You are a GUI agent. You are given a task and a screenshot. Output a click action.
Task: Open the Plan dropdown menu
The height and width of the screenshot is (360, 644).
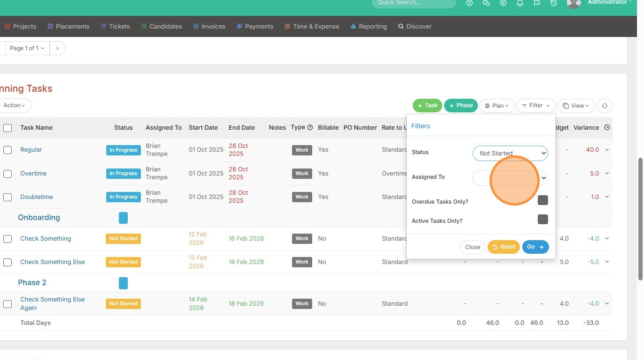pyautogui.click(x=497, y=106)
